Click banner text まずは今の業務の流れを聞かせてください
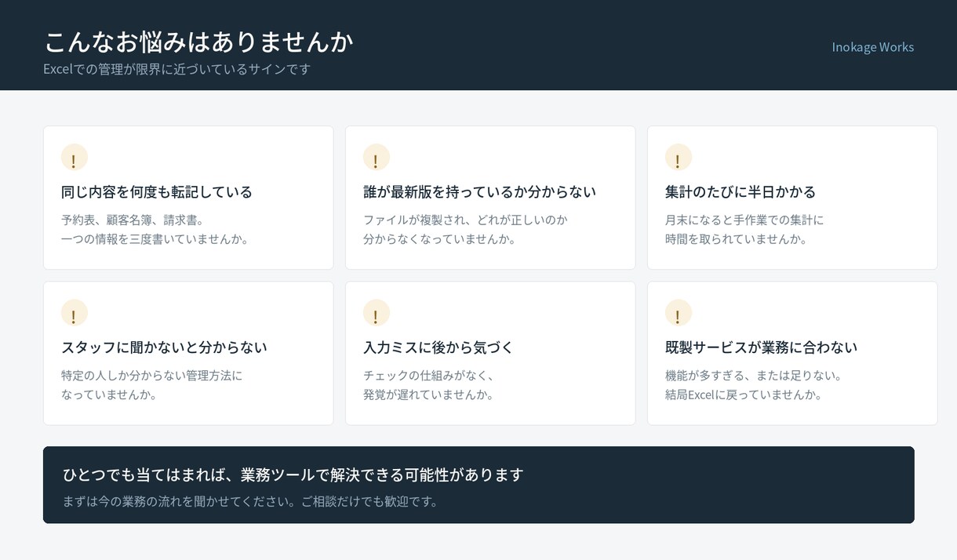Image resolution: width=957 pixels, height=560 pixels. tap(182, 500)
